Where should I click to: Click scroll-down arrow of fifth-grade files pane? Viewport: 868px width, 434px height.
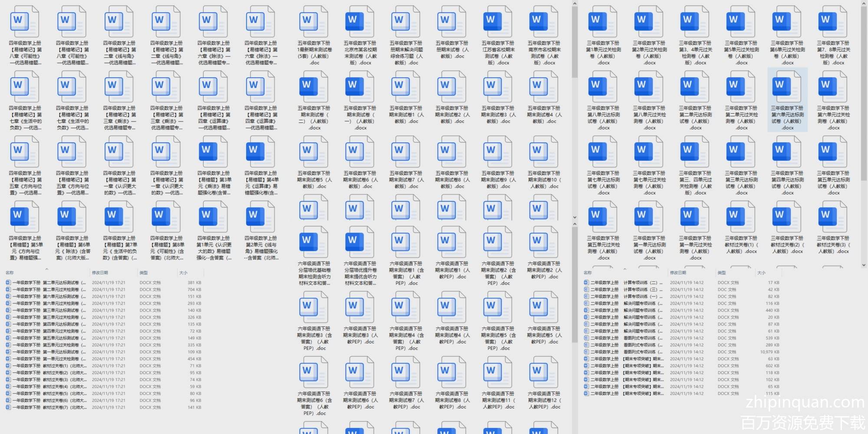(575, 217)
